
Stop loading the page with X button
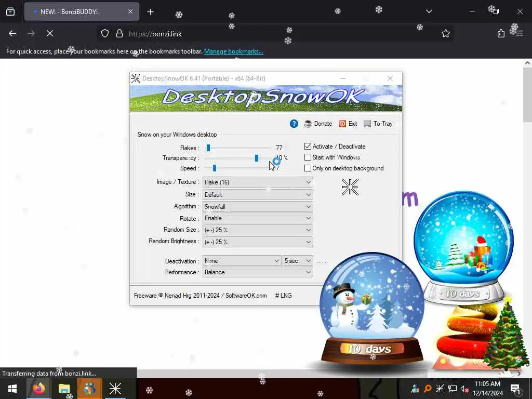(x=50, y=33)
